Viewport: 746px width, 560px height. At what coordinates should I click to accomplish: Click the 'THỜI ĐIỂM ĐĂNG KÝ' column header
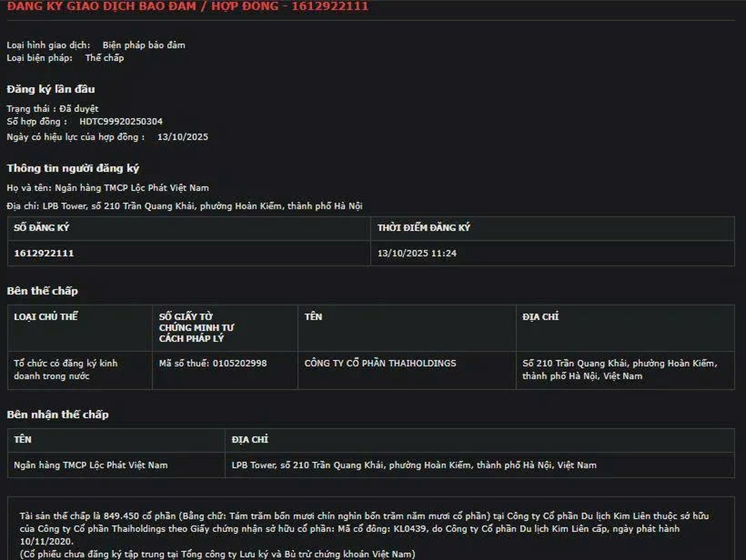(x=423, y=228)
